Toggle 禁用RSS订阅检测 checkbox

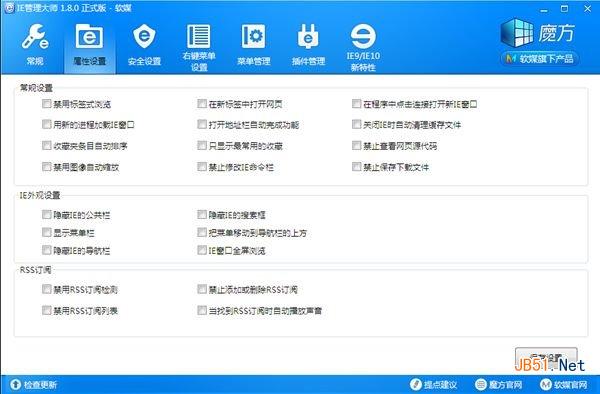[47, 289]
